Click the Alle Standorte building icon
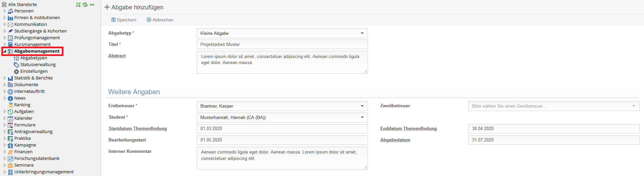This screenshot has height=176, width=644. pyautogui.click(x=4, y=4)
